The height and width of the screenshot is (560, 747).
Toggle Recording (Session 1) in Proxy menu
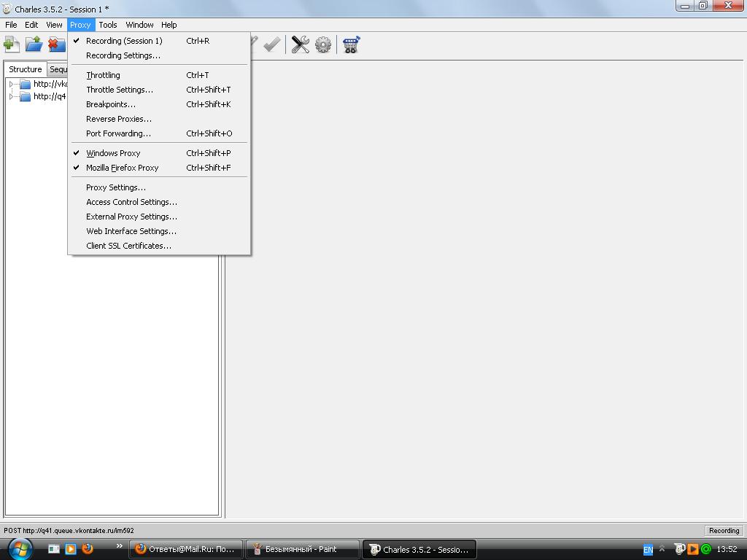[159, 41]
